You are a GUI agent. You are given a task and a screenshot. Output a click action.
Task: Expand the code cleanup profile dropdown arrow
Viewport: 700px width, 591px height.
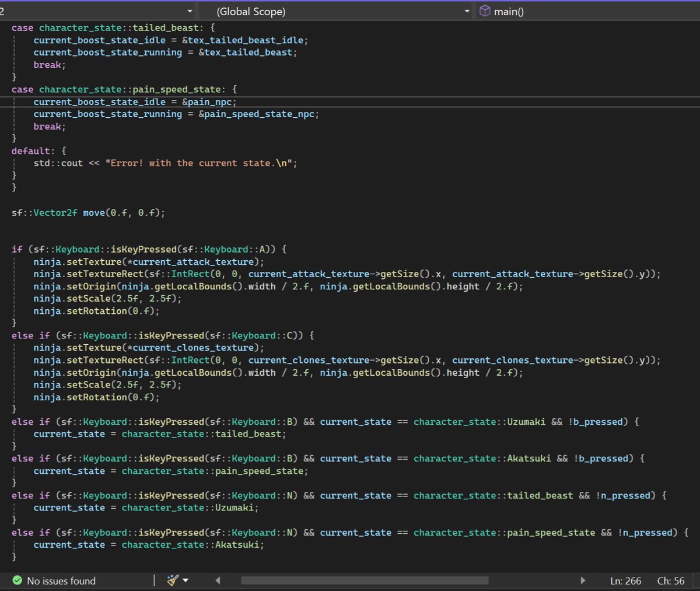point(185,580)
